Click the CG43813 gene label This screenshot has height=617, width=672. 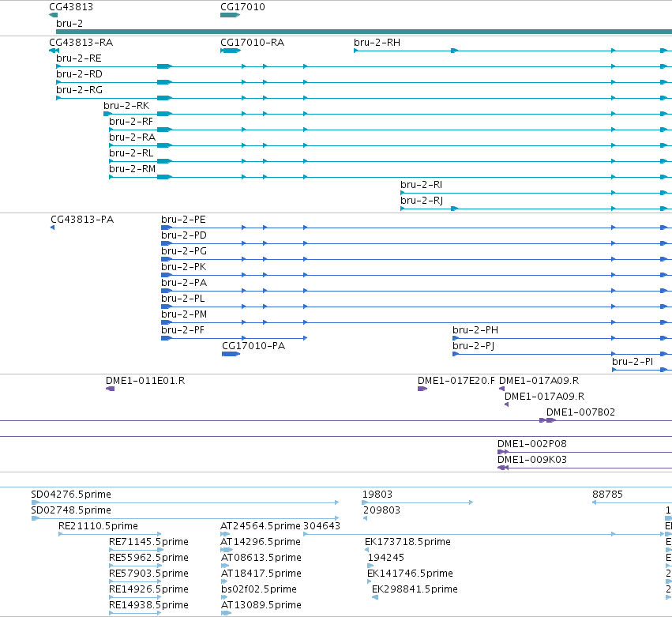click(71, 7)
